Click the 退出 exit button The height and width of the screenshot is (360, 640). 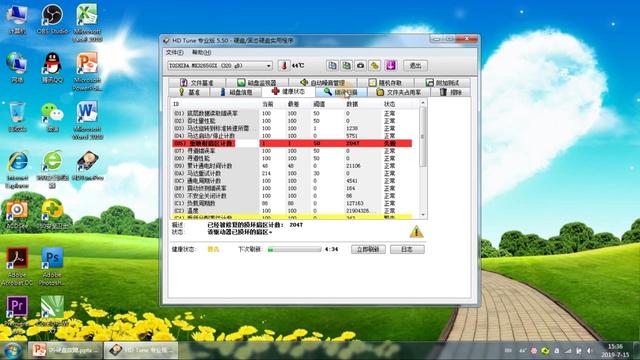click(415, 65)
